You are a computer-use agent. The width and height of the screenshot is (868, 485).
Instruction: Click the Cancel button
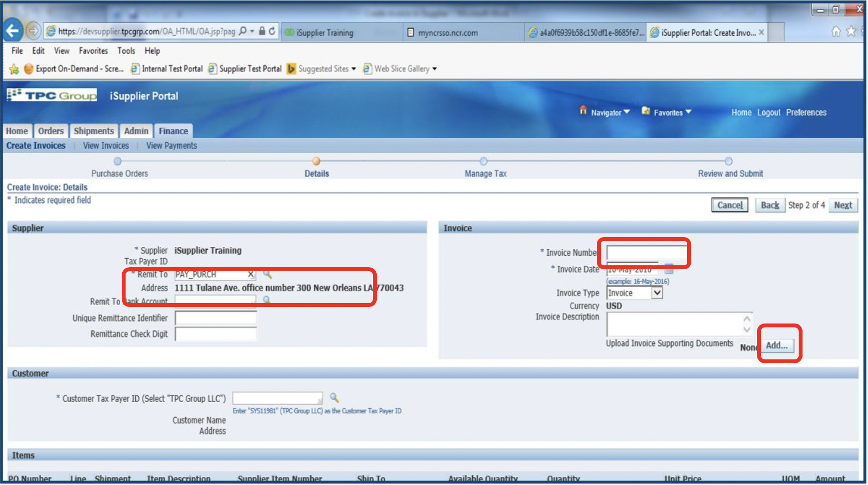pos(730,205)
